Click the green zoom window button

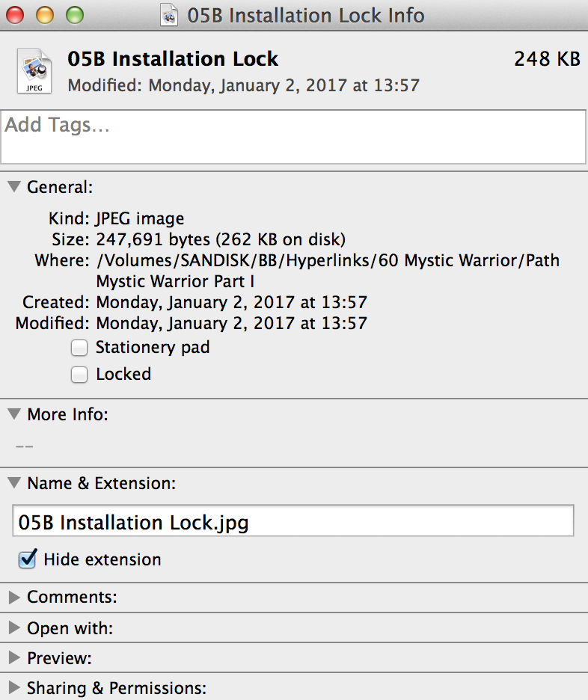point(75,15)
